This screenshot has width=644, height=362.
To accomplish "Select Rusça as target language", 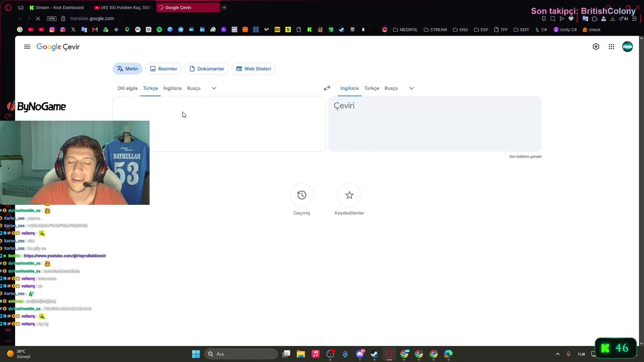I will [x=391, y=88].
